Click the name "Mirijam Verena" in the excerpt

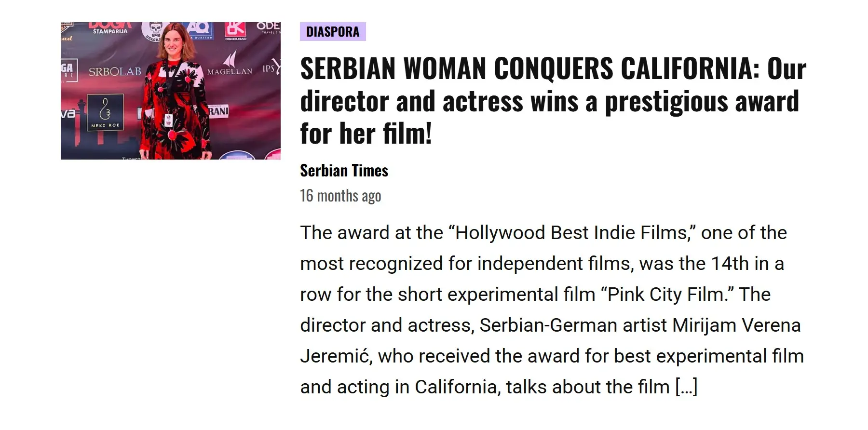[736, 325]
